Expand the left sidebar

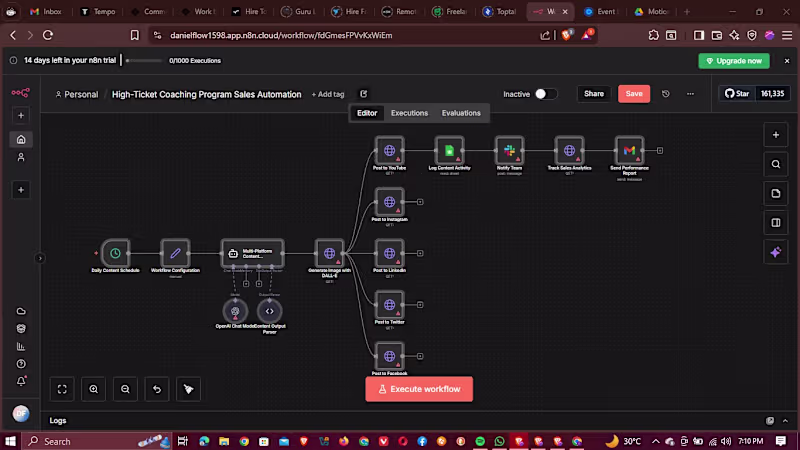pyautogui.click(x=40, y=258)
